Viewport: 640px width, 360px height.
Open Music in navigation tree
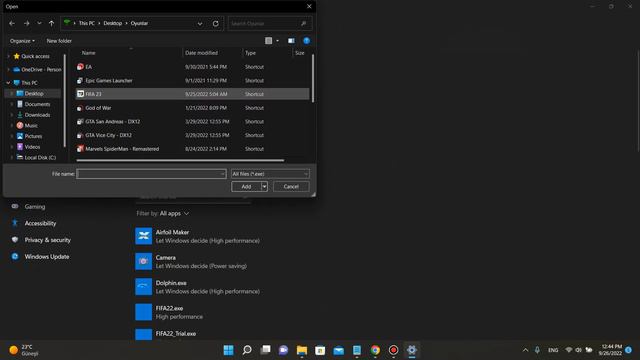[31, 126]
